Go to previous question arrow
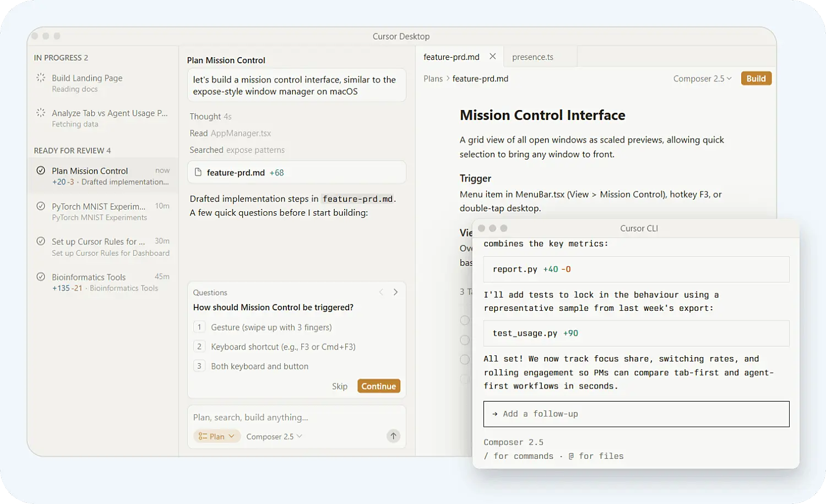The image size is (826, 504). point(381,292)
